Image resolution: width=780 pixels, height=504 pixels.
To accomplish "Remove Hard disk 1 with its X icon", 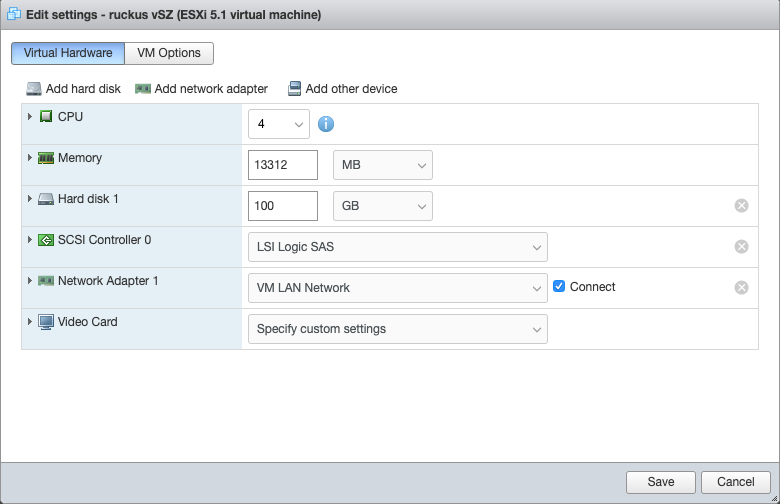I will 741,206.
